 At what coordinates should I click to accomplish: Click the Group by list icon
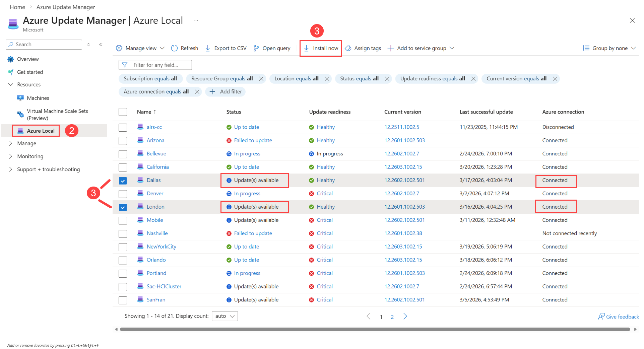[x=586, y=48]
